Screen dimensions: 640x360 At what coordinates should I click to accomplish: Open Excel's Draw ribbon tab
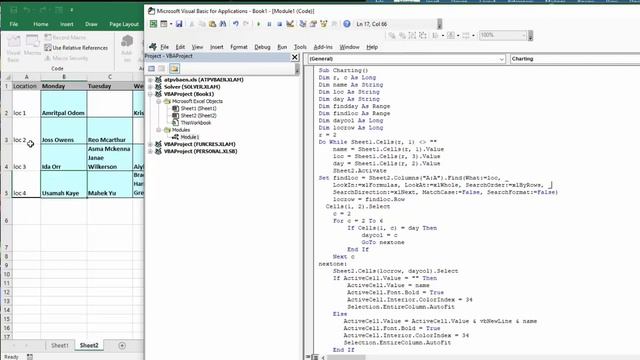coord(91,24)
